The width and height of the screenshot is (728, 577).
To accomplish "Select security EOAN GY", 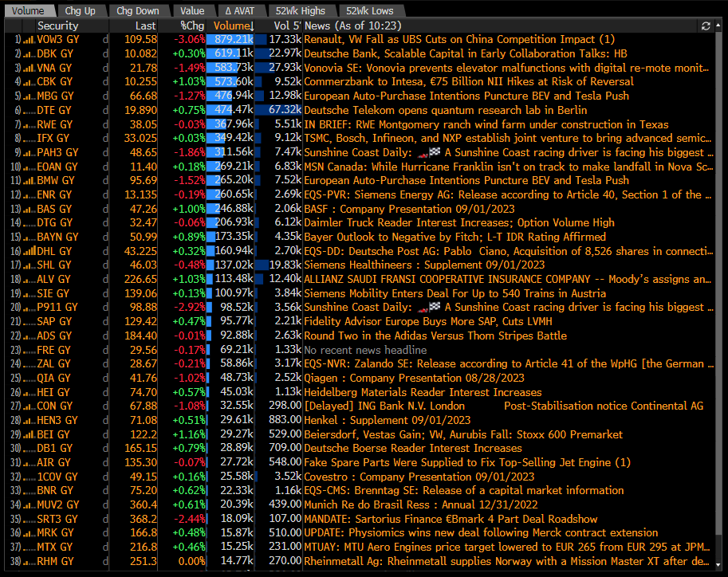I will point(57,167).
